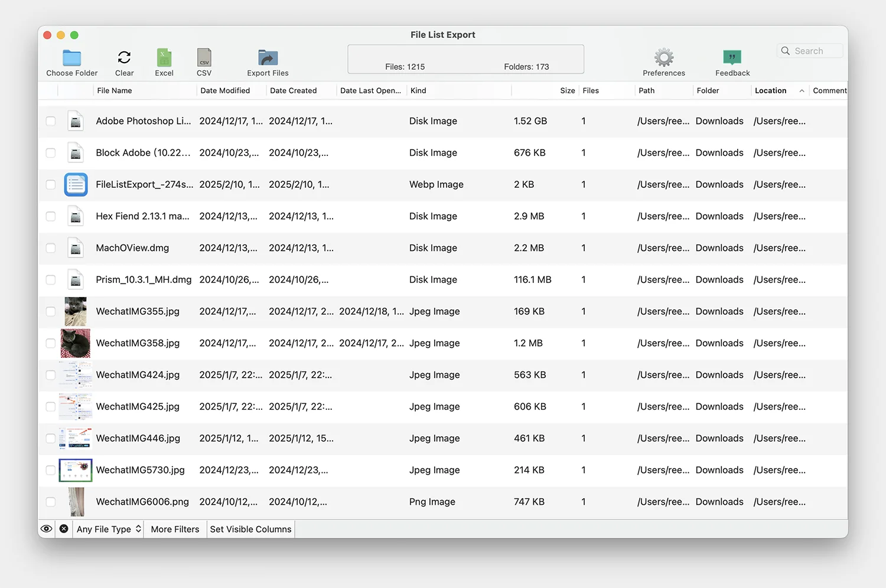
Task: Open the Feedback icon
Action: coord(732,58)
